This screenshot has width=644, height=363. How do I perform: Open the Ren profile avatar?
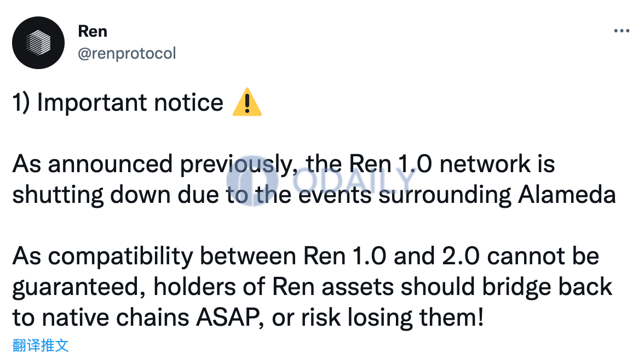point(38,43)
